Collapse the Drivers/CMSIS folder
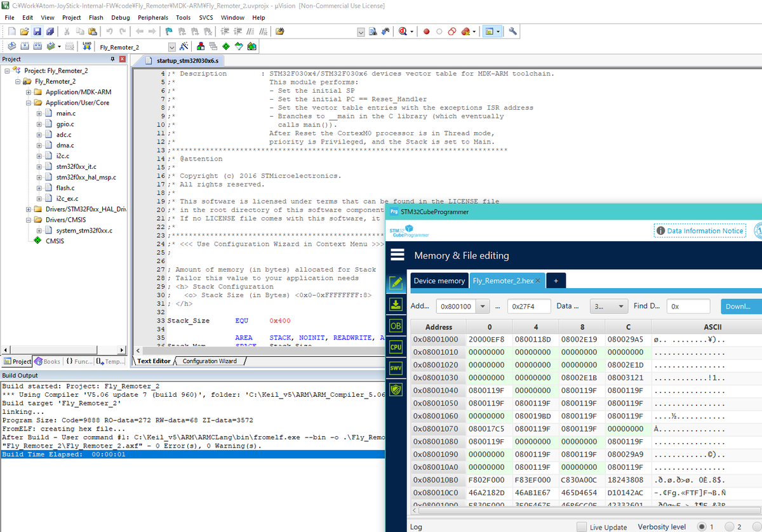The height and width of the screenshot is (532, 762). coord(29,220)
